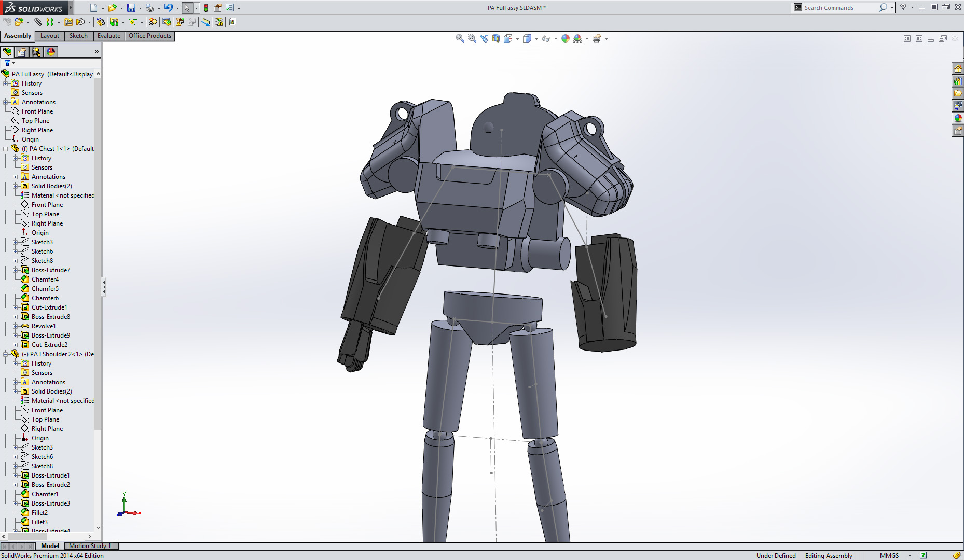Select the Assembly command tab
This screenshot has height=560, width=964.
18,36
